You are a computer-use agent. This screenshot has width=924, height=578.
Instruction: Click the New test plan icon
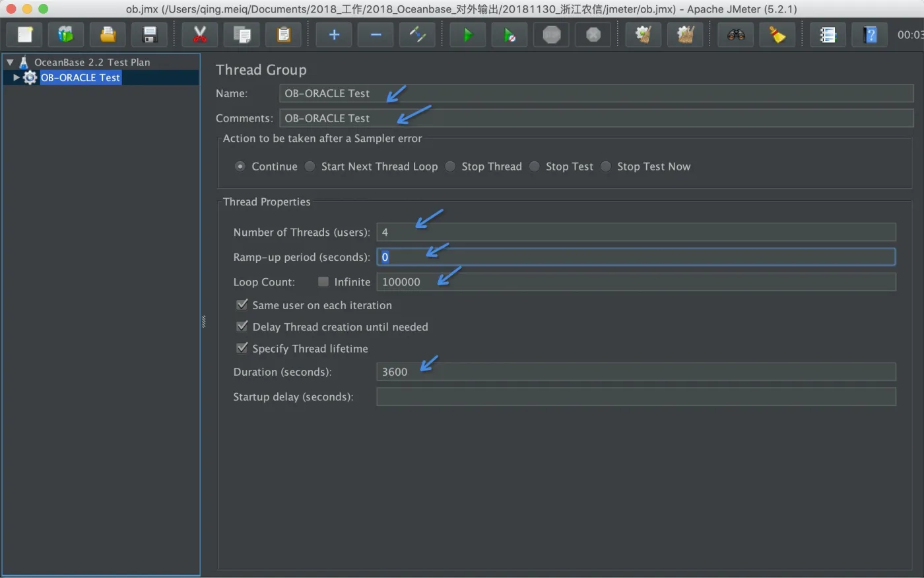(x=25, y=34)
